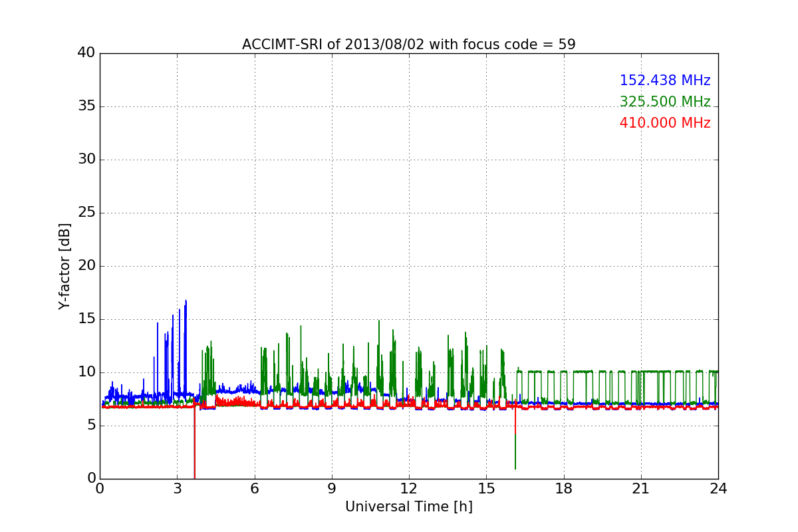Click the Y-factor [dB] axis label

(65, 266)
